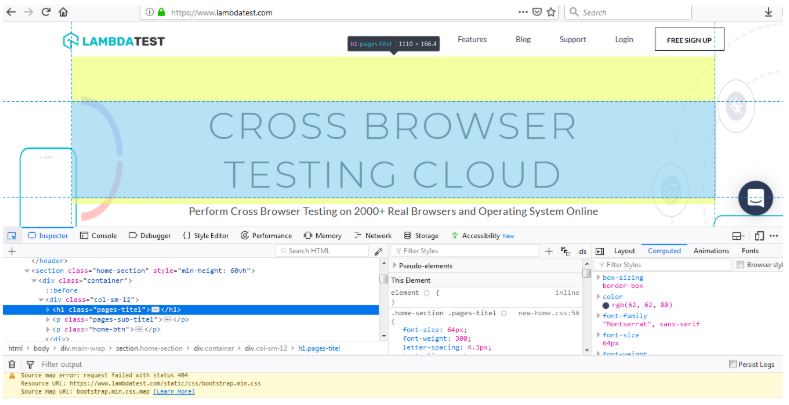789x405 pixels.
Task: Open the LambdaTest chat widget
Action: coord(756,198)
